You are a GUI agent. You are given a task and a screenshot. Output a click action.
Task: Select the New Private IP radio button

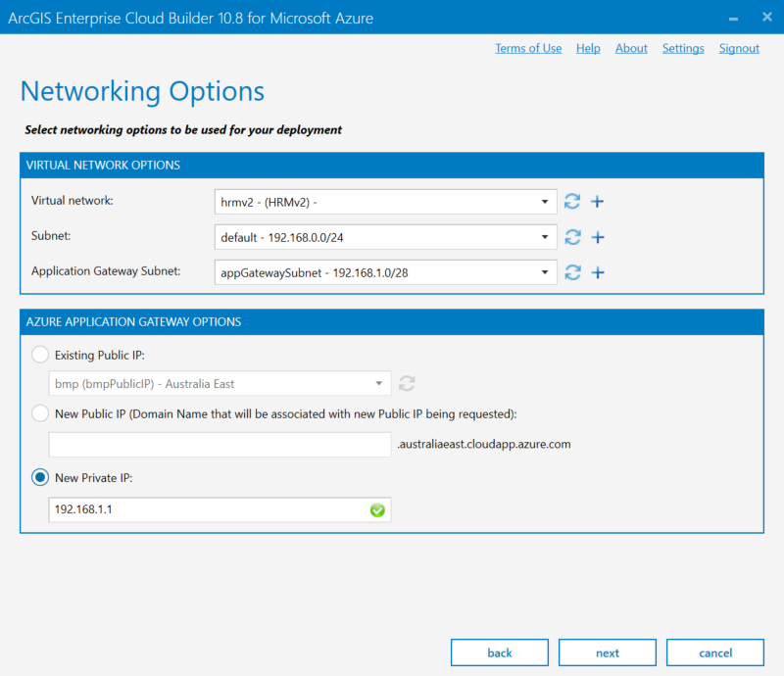click(x=41, y=477)
